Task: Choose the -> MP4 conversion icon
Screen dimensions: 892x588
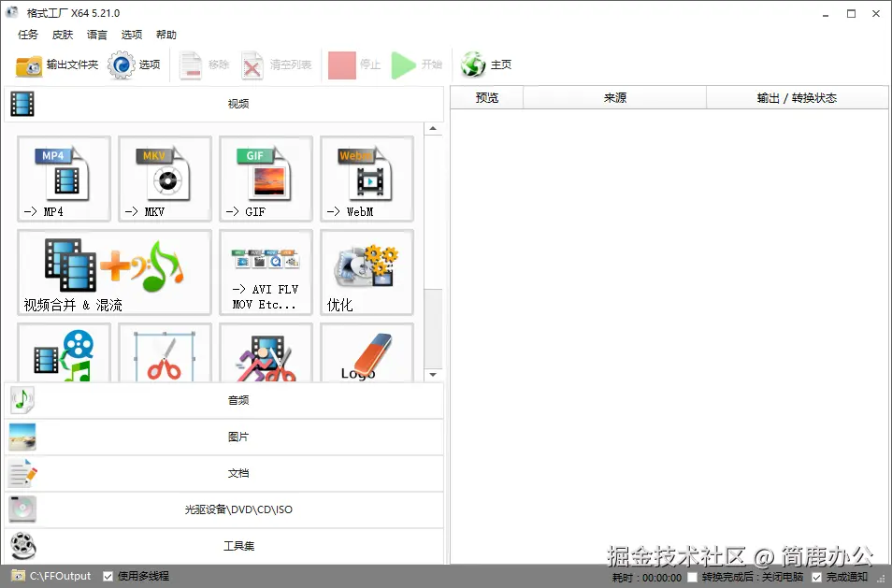Action: [x=65, y=179]
